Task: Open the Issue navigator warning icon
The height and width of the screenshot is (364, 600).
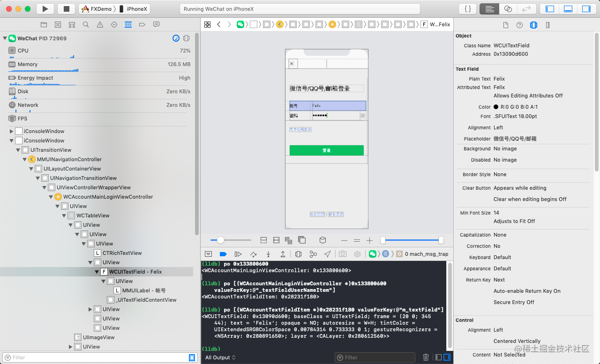Action: pyautogui.click(x=100, y=24)
